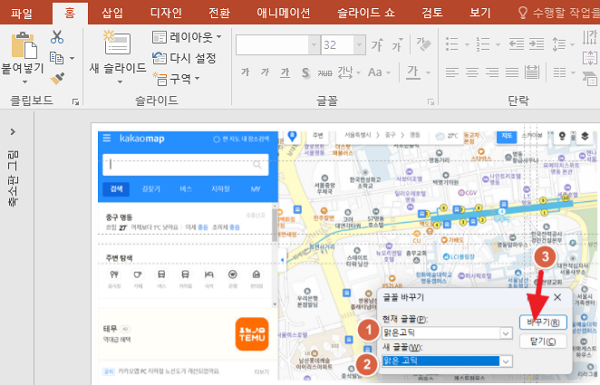
Task: Open the 파일 tab
Action: point(21,13)
